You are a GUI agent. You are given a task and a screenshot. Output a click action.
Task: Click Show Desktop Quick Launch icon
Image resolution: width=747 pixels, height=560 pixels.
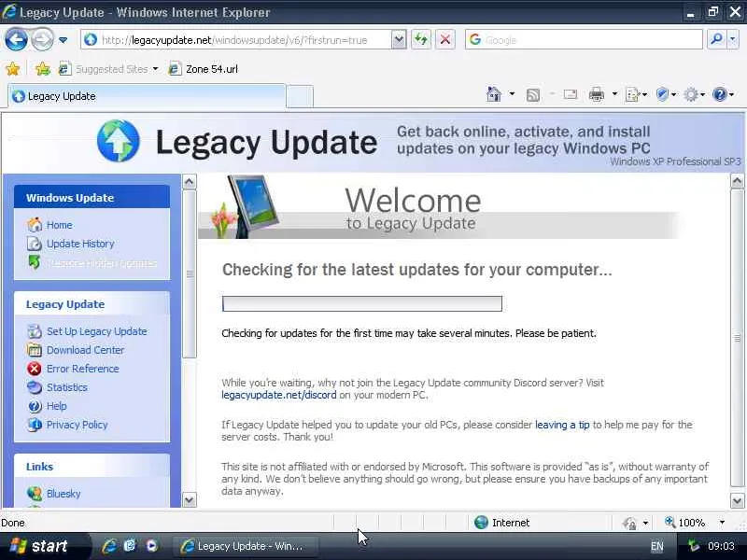point(130,546)
